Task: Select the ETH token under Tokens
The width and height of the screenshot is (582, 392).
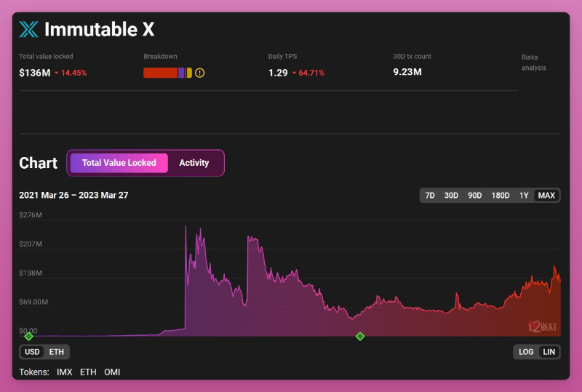Action: (x=88, y=372)
